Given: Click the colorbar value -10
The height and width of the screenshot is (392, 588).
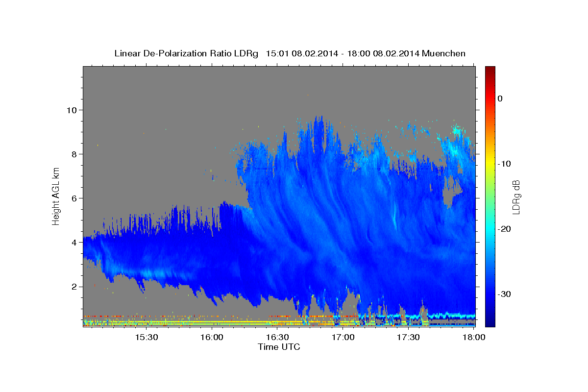Looking at the screenshot, I should tap(504, 164).
